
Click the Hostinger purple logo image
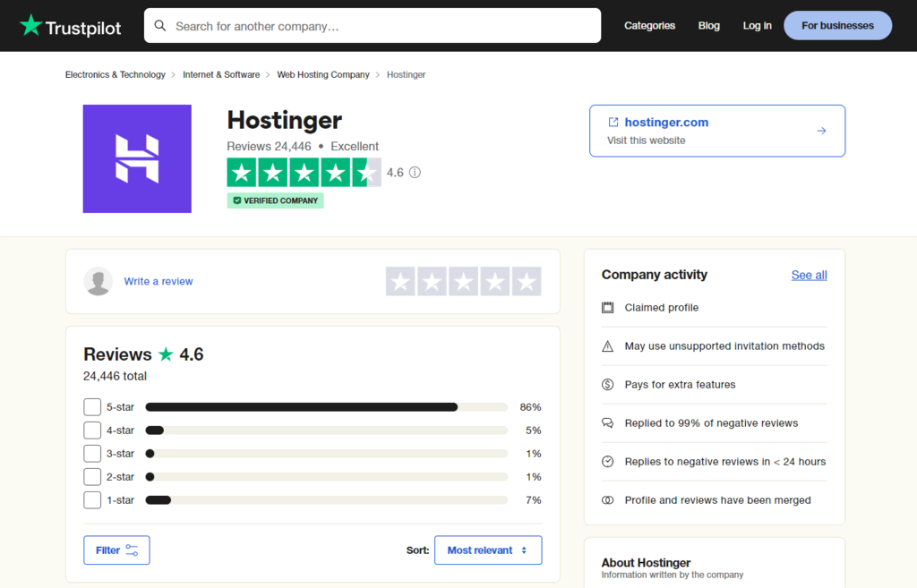coord(137,158)
